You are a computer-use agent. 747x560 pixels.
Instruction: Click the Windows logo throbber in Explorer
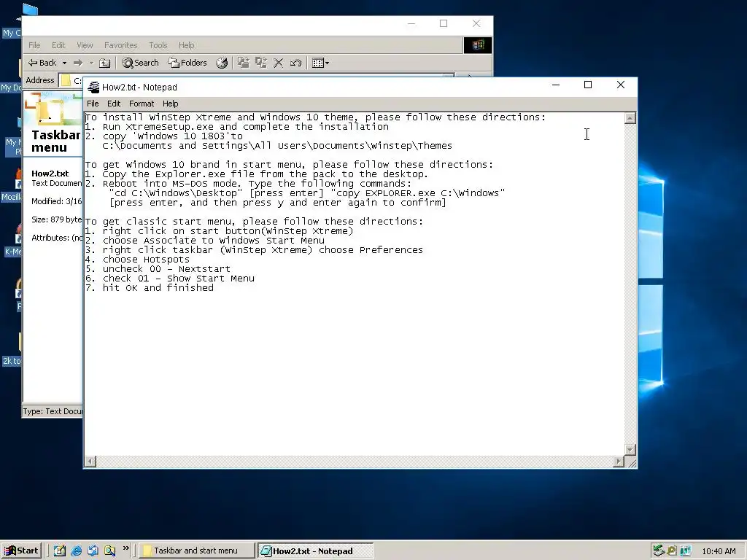pos(478,45)
